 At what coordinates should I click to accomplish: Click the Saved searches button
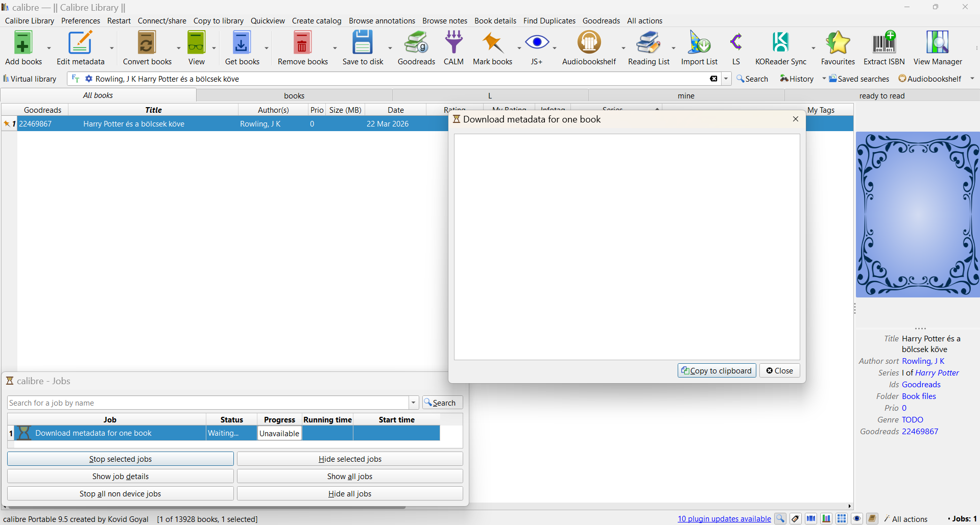click(x=859, y=79)
